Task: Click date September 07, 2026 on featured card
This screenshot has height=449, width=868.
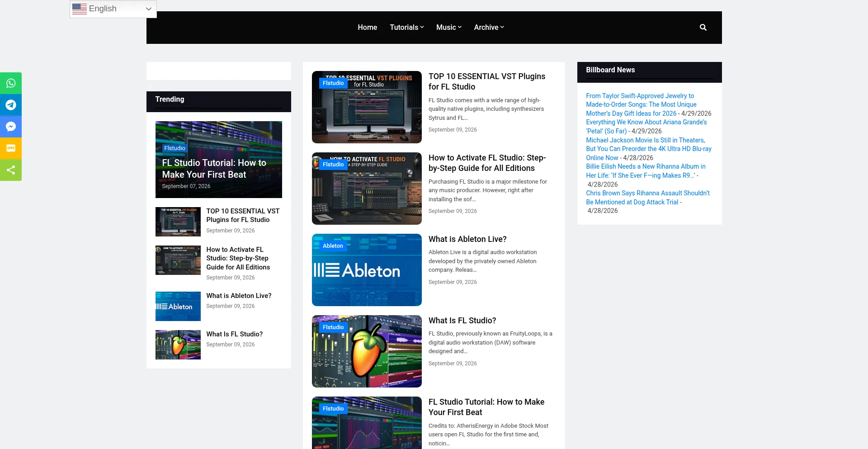Action: 186,186
